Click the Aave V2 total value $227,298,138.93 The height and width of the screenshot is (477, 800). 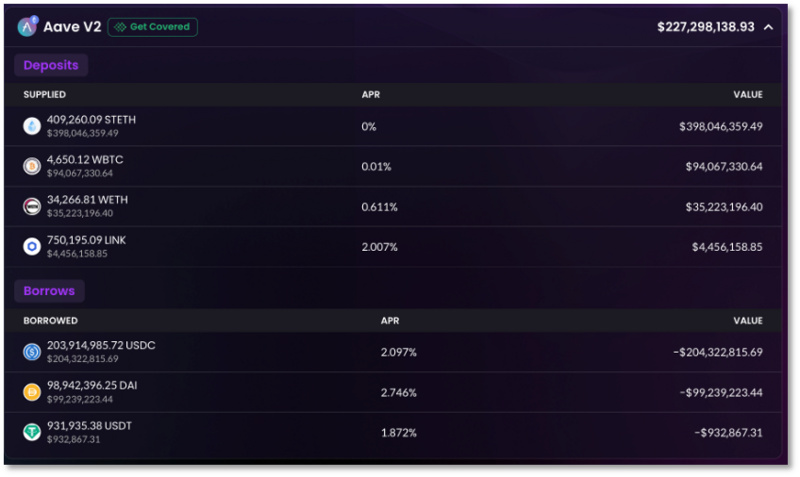click(706, 27)
